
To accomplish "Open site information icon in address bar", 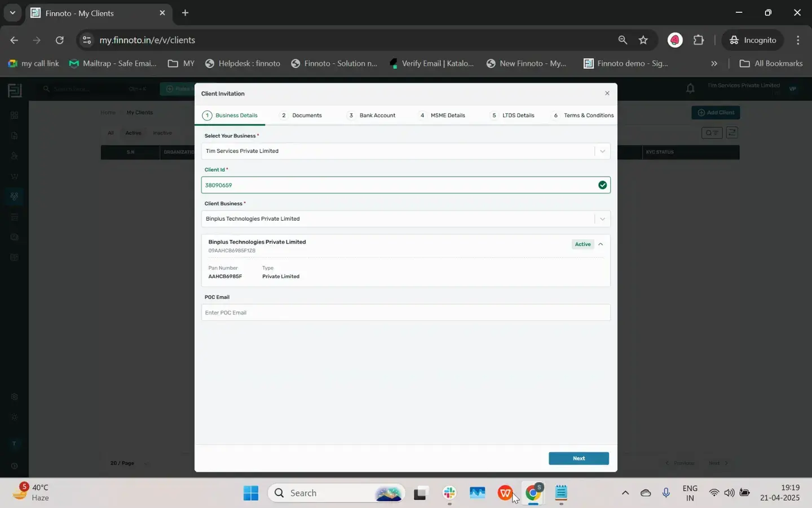I will coord(86,40).
